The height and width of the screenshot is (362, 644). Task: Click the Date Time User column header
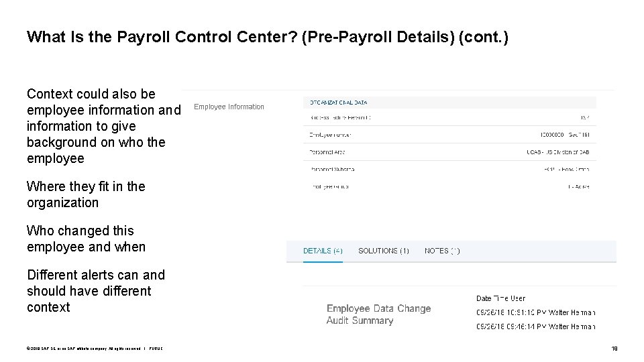500,298
